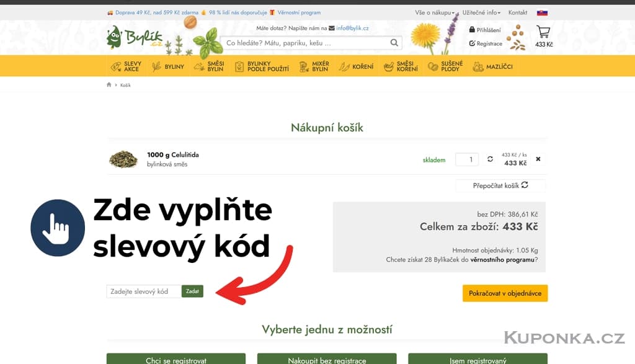Click Přepočítat košík button
Screen dimensions: 635x364
pyautogui.click(x=500, y=185)
